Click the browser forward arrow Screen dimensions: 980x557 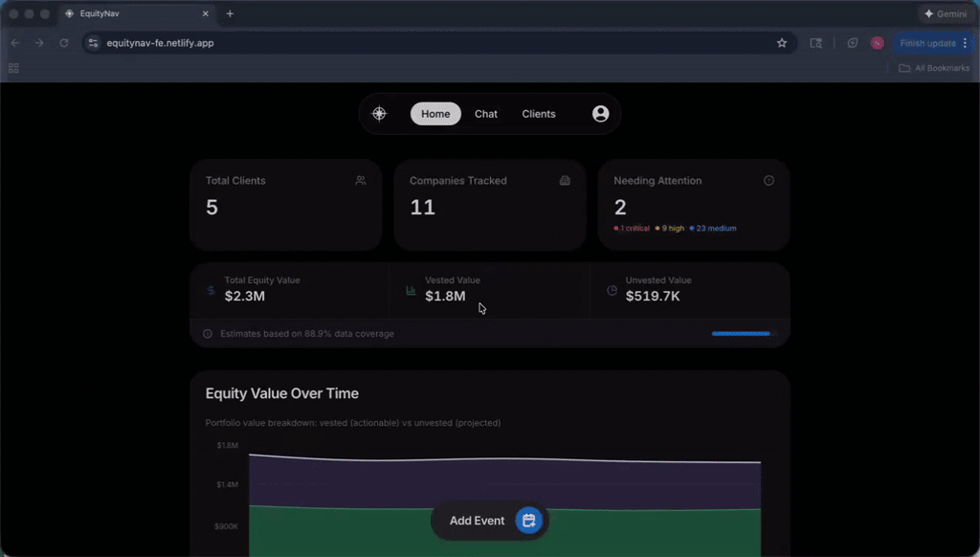[x=39, y=43]
